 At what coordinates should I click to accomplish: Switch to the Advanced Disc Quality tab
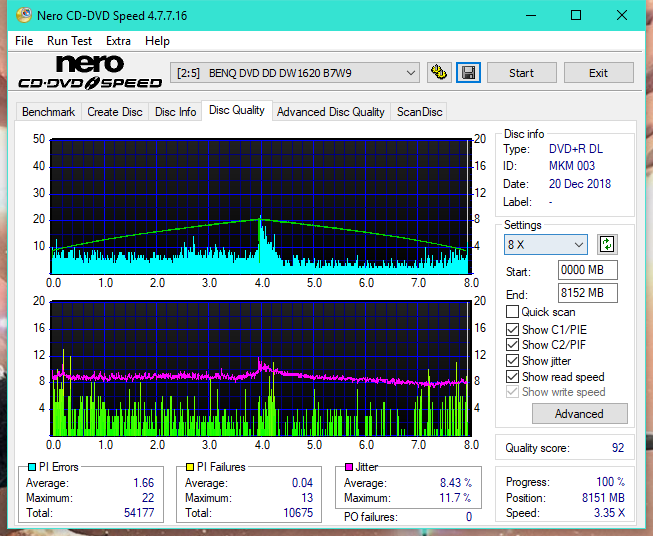tap(331, 112)
